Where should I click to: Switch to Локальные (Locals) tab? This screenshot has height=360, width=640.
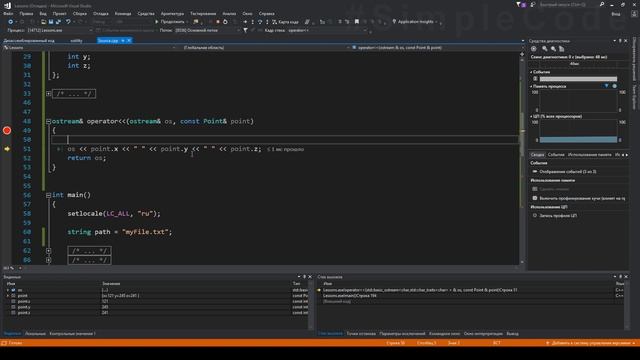pyautogui.click(x=35, y=334)
